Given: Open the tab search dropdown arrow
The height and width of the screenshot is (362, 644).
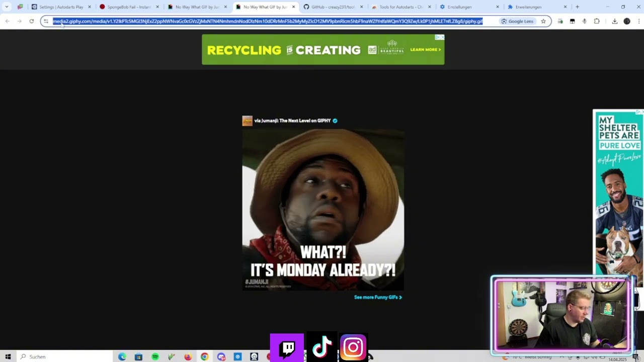Looking at the screenshot, I should click(7, 7).
